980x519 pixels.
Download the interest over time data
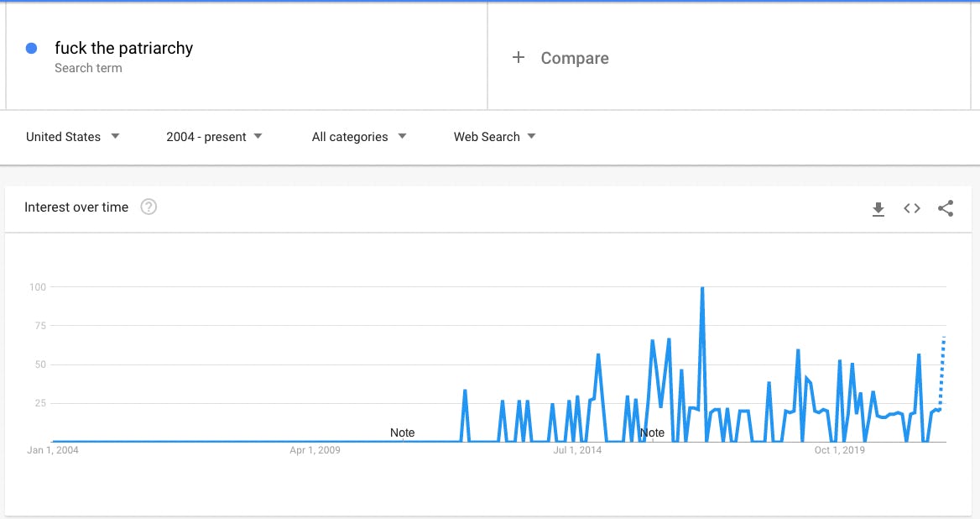878,209
